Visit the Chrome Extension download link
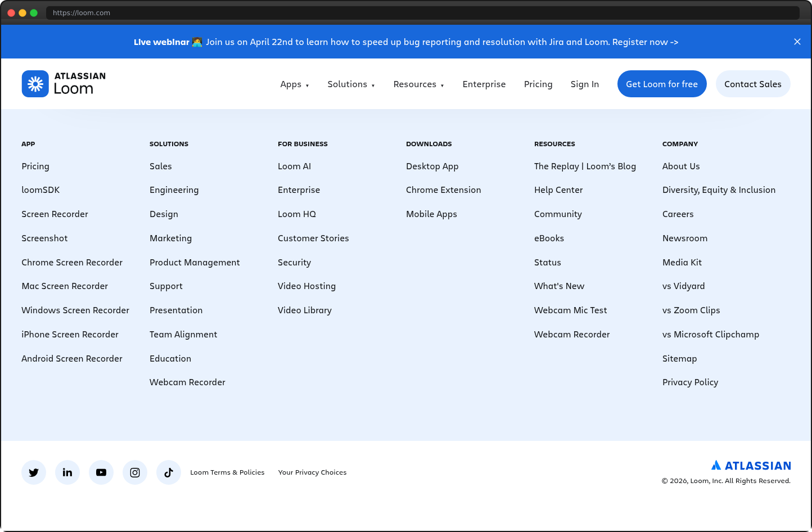The height and width of the screenshot is (532, 812). (x=443, y=190)
